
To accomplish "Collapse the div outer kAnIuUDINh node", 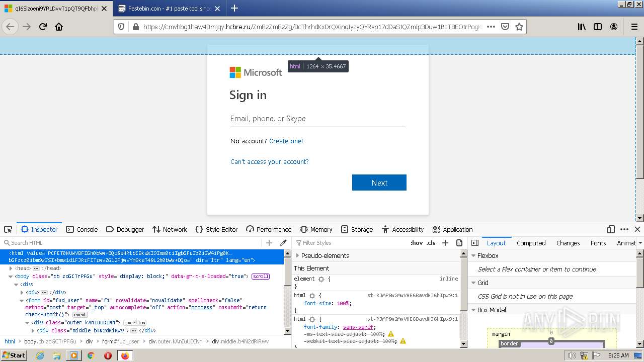I will pos(27,323).
